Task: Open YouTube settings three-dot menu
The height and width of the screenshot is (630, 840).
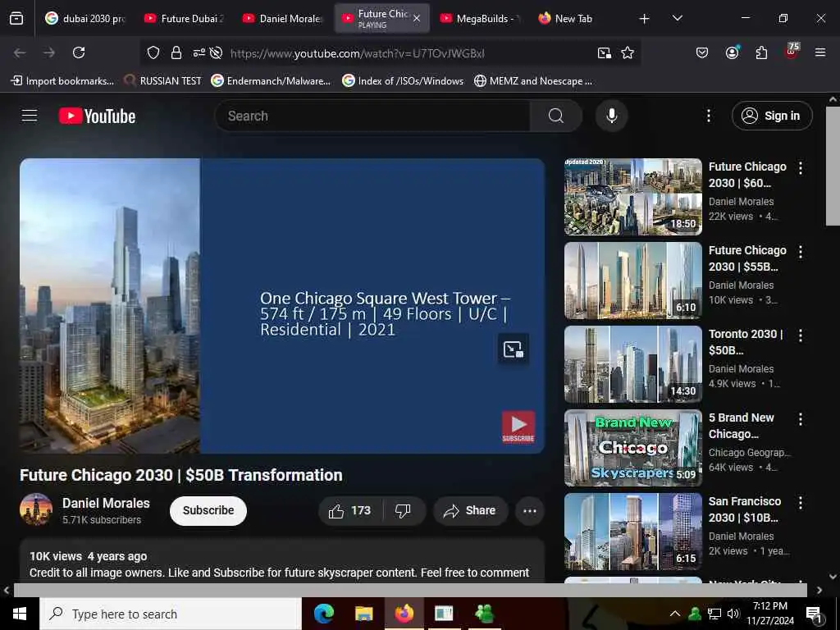Action: [708, 116]
